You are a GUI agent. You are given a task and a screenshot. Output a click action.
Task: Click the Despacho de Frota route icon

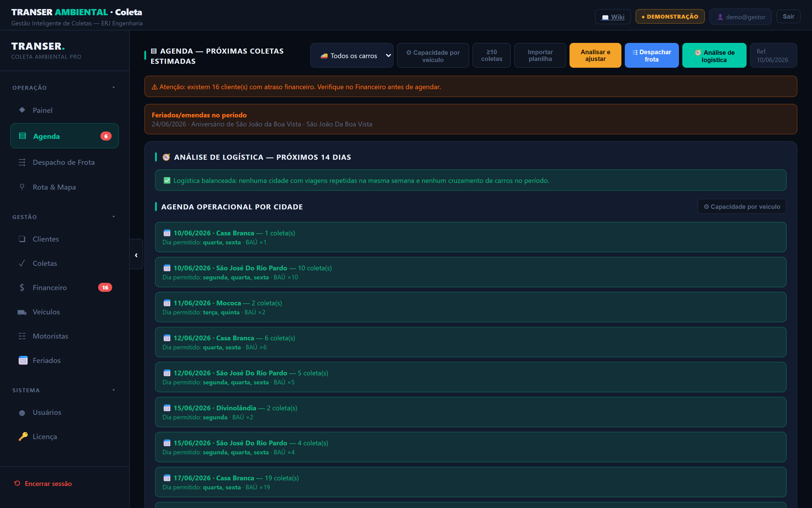[22, 162]
